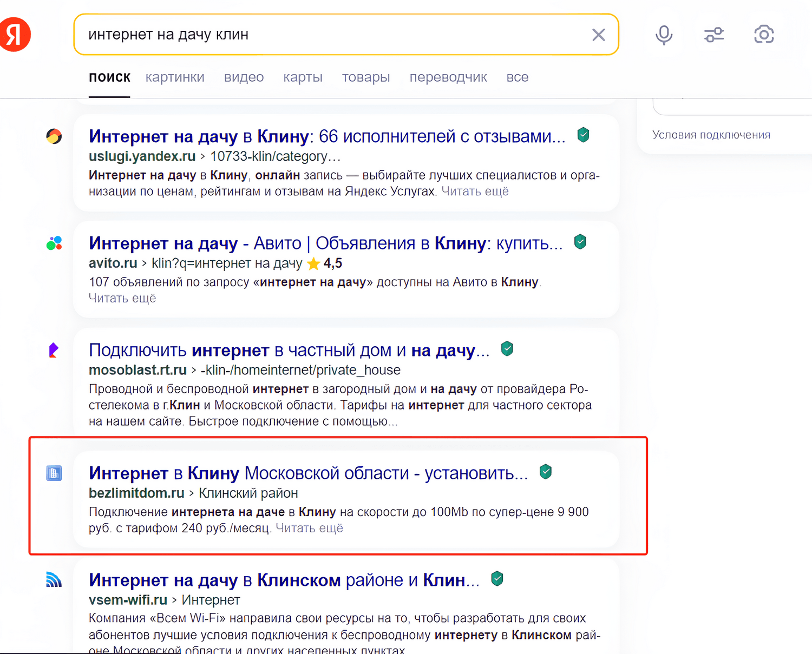Open search settings sliders icon
This screenshot has width=812, height=654.
(x=714, y=35)
